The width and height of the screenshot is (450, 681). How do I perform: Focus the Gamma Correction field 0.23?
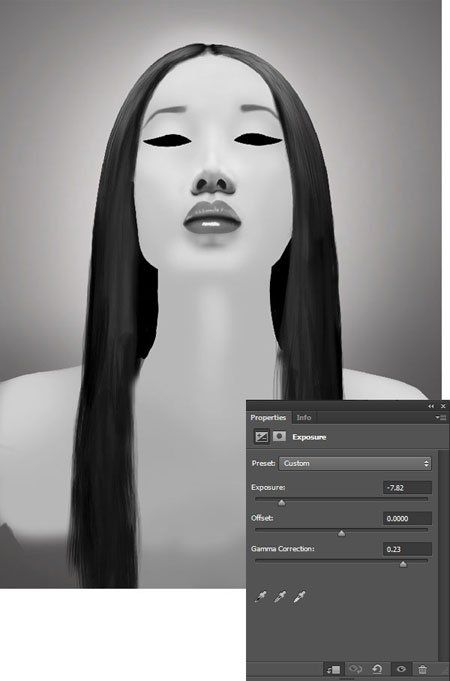407,549
